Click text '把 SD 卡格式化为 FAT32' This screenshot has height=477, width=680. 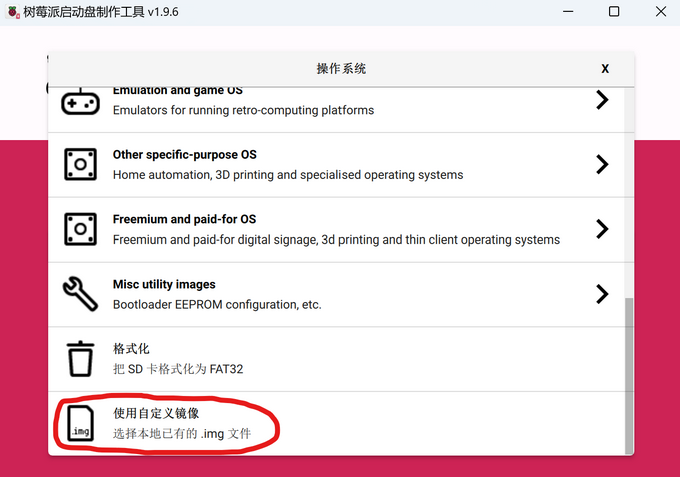[x=178, y=369]
